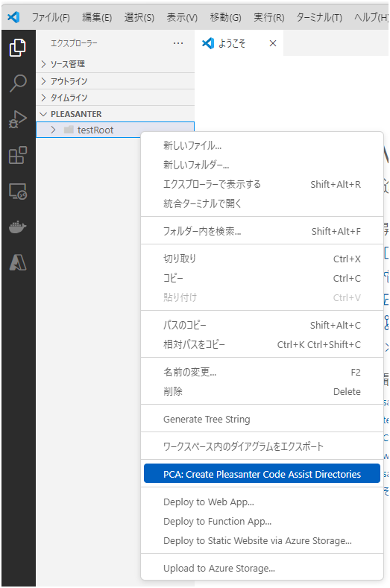The image size is (390, 588).
Task: Expand the testRoot folder
Action: (116, 130)
